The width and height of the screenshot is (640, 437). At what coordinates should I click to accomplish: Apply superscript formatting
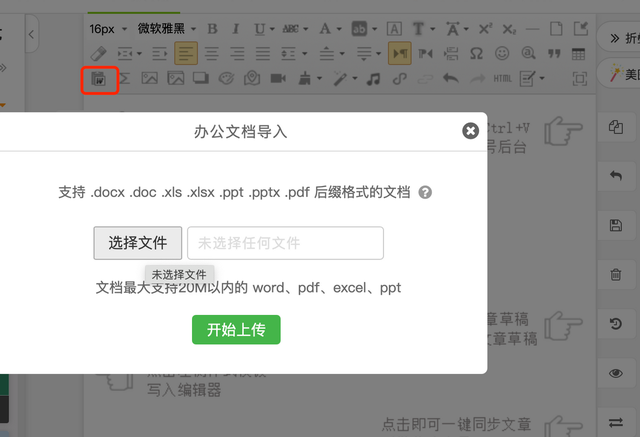point(485,29)
